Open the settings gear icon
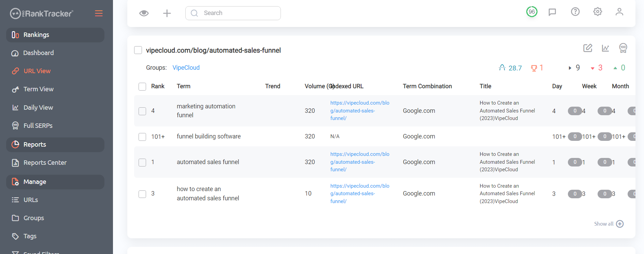 point(598,12)
